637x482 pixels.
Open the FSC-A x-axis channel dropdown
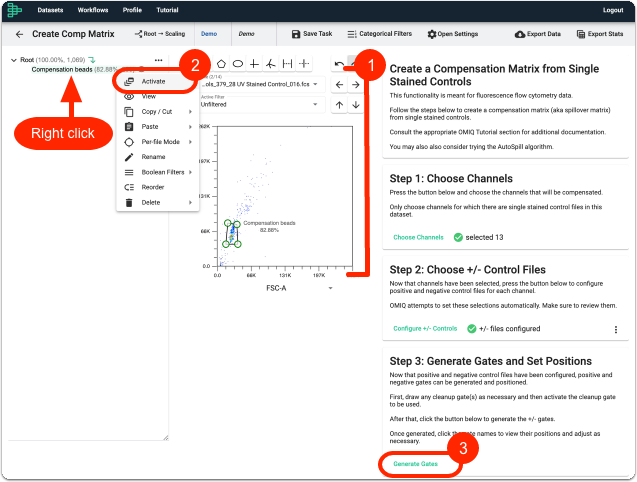(299, 288)
